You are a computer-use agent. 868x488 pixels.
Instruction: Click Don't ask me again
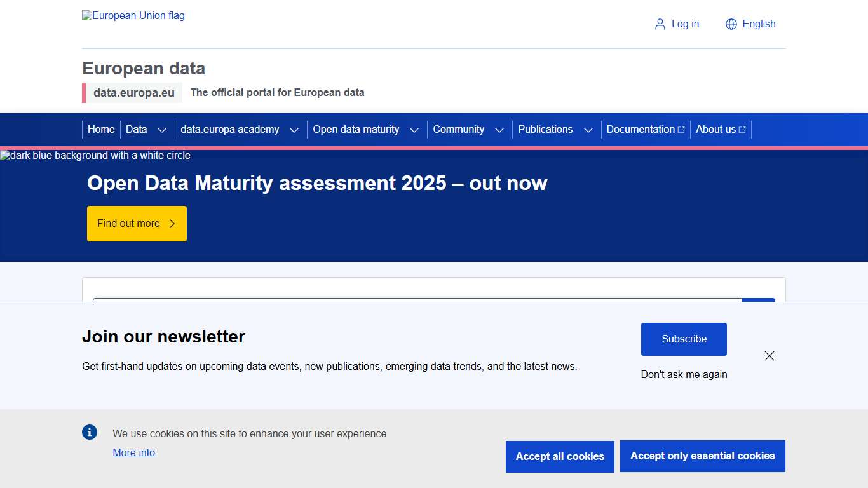tap(684, 374)
